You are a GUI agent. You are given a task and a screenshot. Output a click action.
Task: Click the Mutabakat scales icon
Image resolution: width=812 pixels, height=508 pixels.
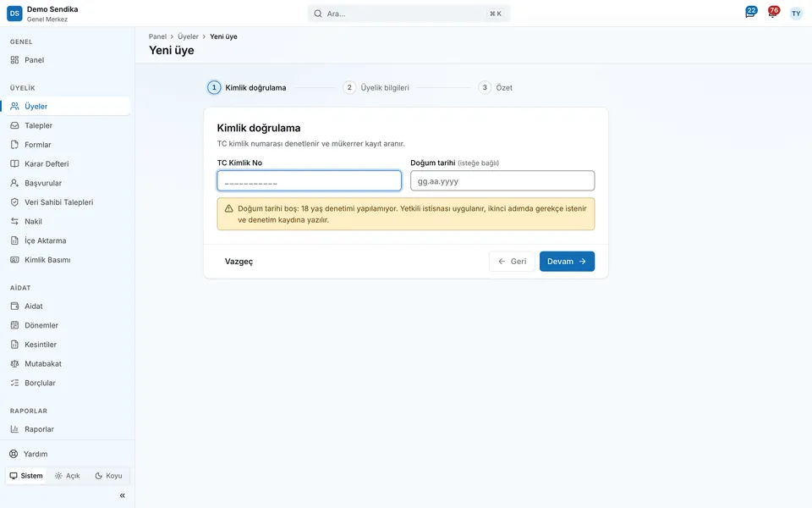tap(14, 364)
